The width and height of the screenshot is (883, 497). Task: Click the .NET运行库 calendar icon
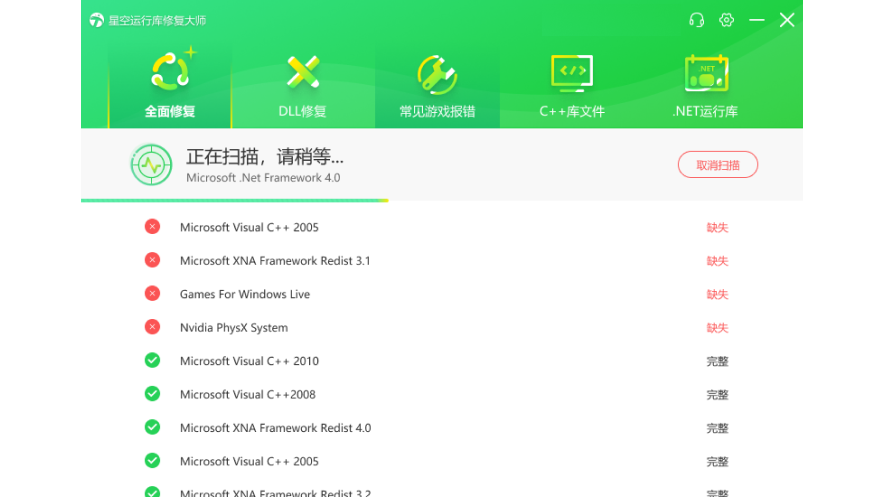pyautogui.click(x=706, y=73)
